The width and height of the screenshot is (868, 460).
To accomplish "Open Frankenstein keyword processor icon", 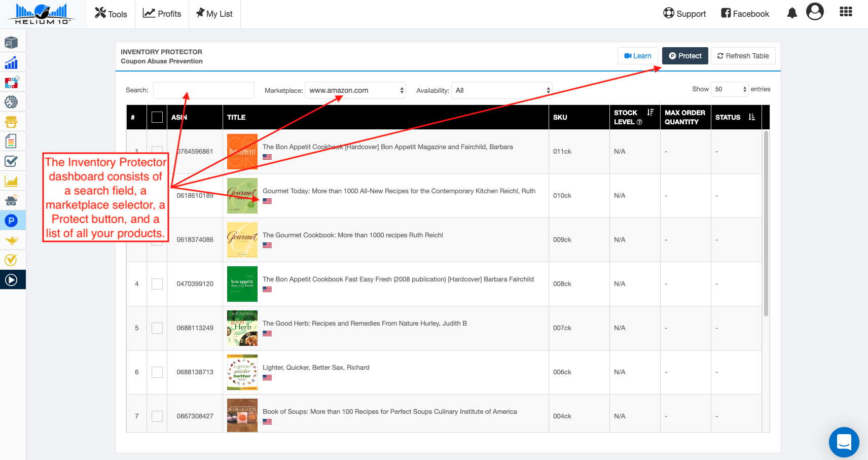I will [x=11, y=122].
